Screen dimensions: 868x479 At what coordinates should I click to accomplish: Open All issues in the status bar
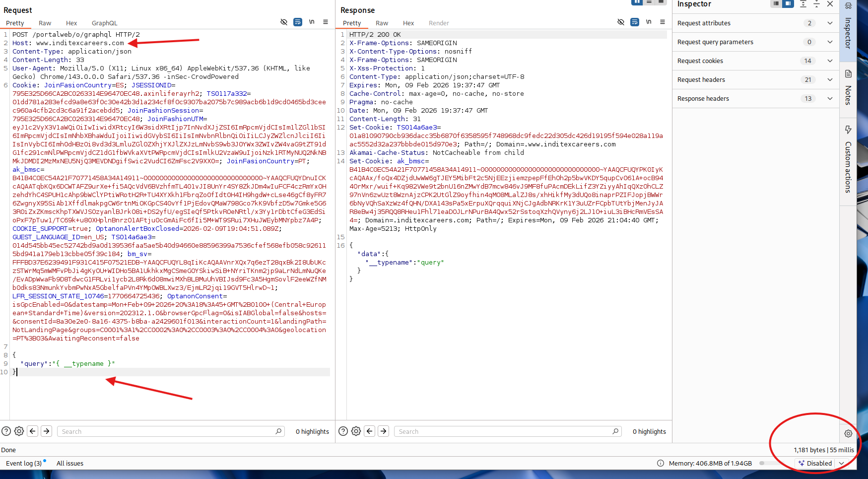tap(70, 463)
